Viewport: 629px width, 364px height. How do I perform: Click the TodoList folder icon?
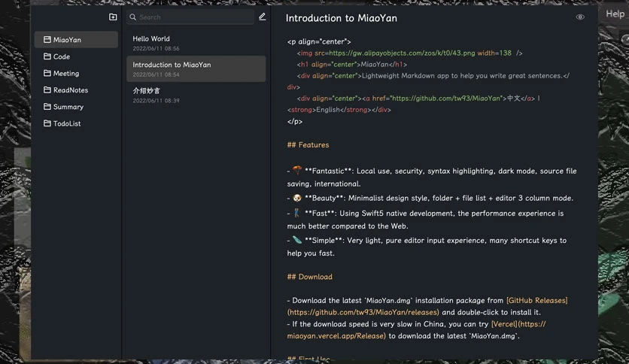(47, 123)
